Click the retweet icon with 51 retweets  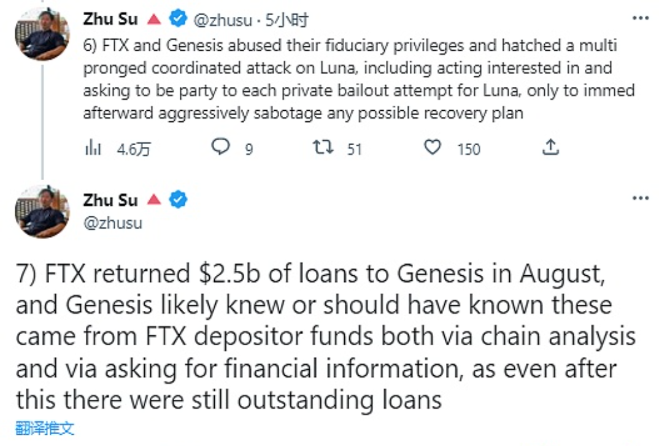[x=324, y=148]
